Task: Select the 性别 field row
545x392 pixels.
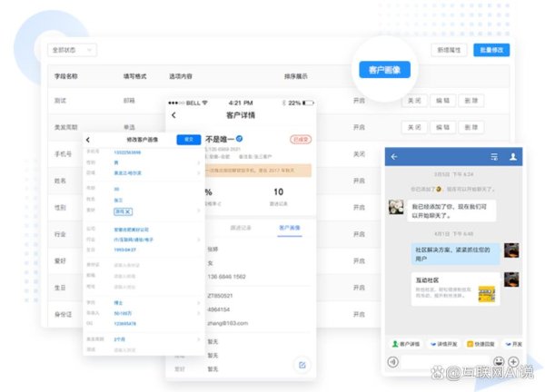Action: pos(60,207)
